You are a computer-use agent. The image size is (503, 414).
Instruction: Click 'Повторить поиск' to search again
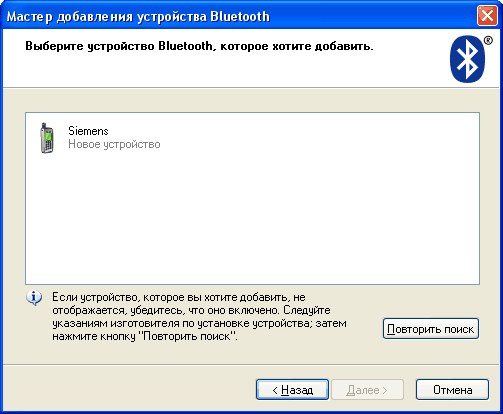(431, 329)
